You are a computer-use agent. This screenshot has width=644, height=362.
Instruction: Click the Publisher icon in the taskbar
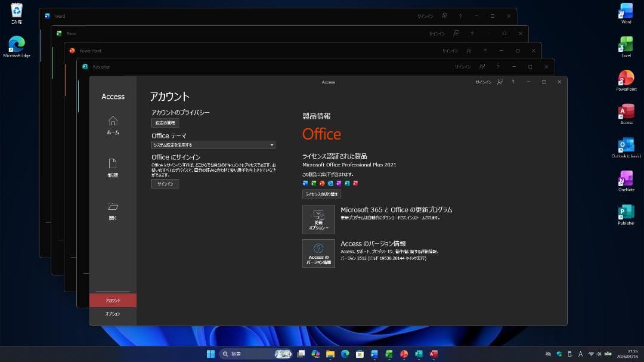419,354
